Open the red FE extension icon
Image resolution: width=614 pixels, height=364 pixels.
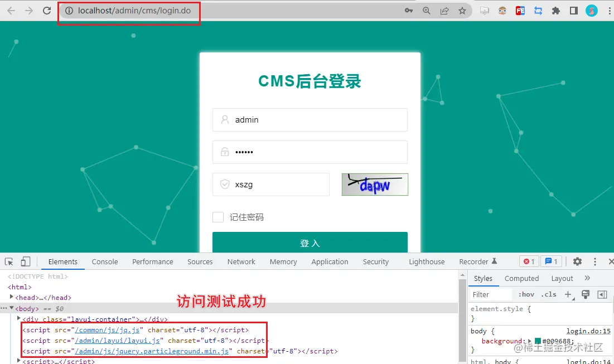(x=520, y=11)
